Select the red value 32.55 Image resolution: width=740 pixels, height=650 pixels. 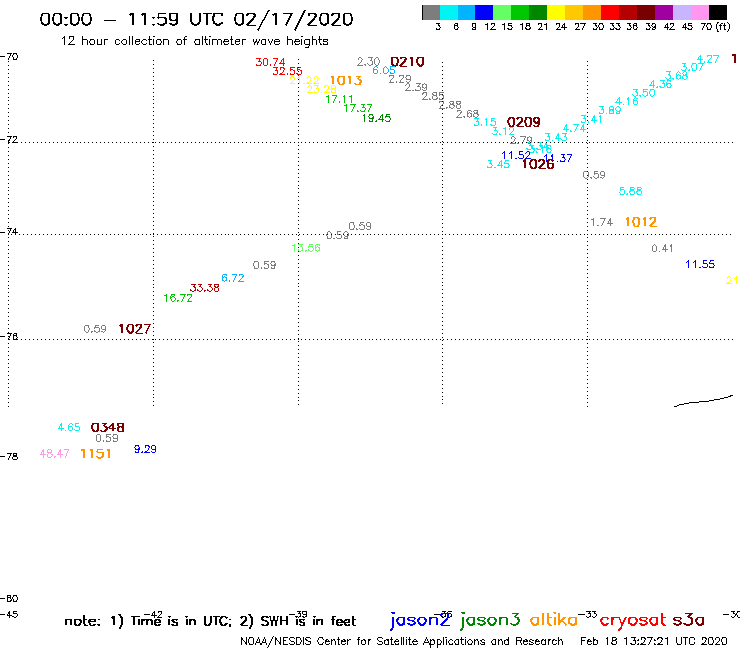[287, 71]
